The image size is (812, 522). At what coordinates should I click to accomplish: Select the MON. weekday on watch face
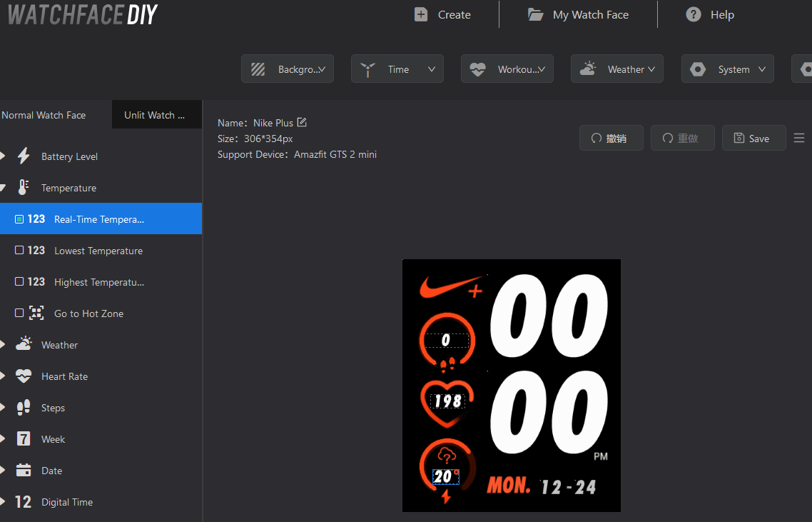509,486
